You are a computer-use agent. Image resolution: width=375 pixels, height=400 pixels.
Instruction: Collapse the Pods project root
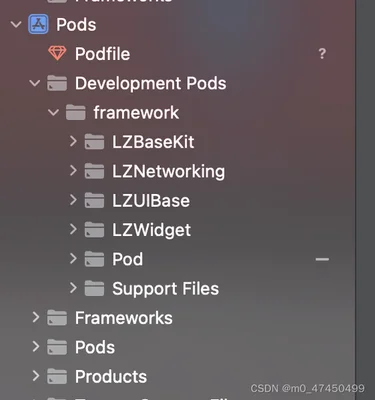click(x=16, y=24)
